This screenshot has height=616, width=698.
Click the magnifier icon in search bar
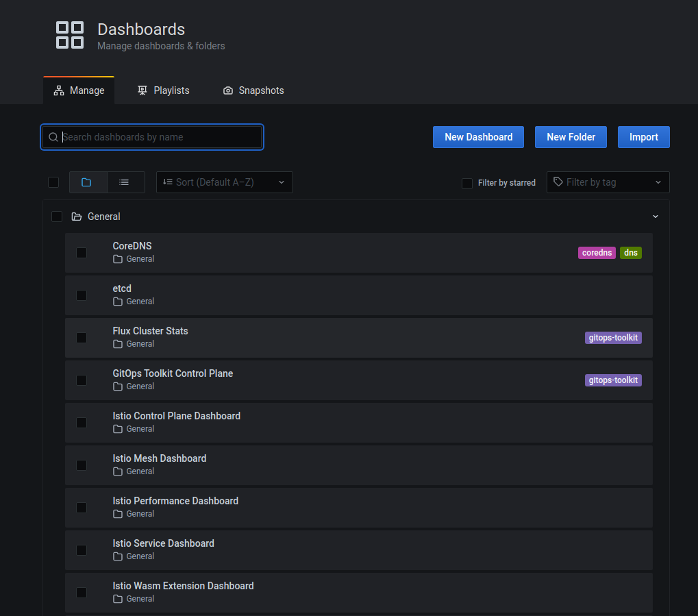(x=53, y=137)
